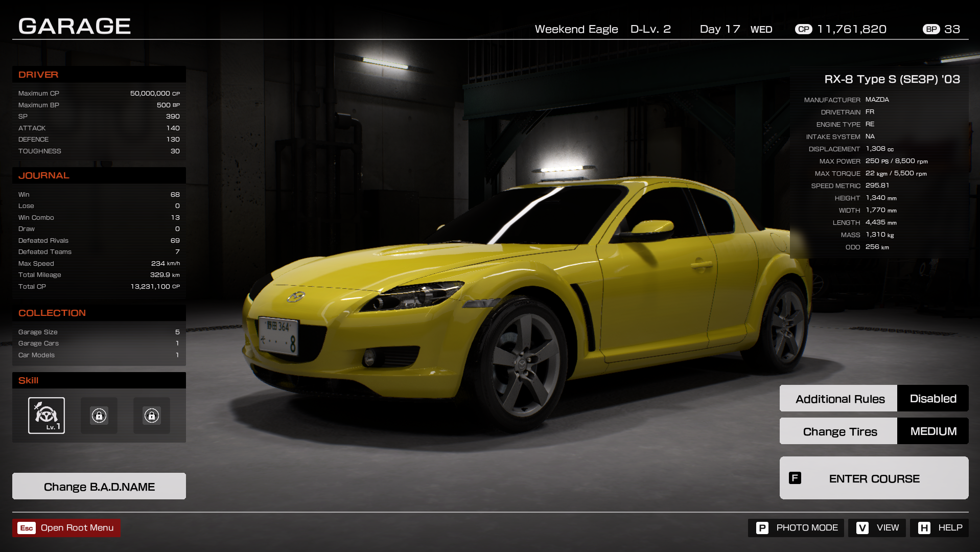Click the Esc key icon
The height and width of the screenshot is (552, 980).
click(27, 528)
